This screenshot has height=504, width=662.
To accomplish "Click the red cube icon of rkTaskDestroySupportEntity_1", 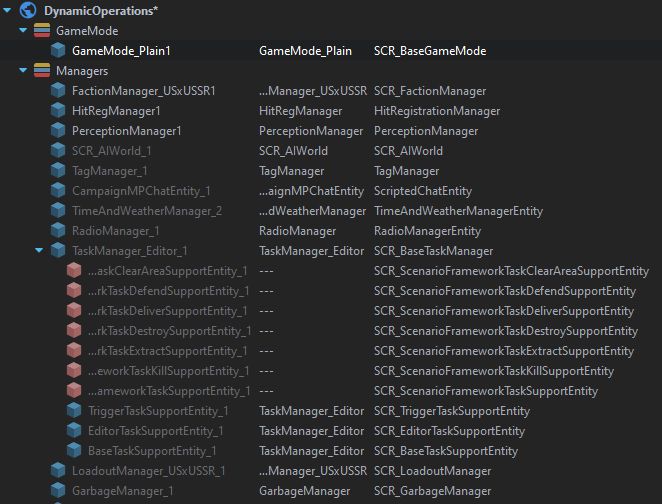I will click(x=74, y=331).
